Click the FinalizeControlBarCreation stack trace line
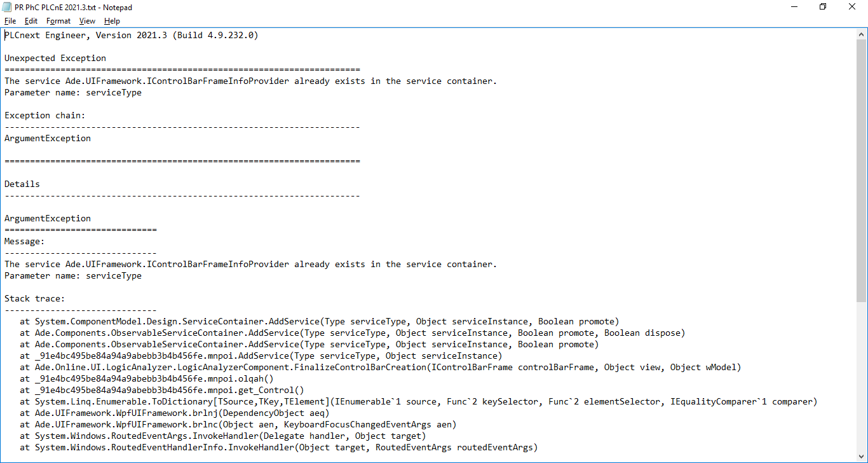The width and height of the screenshot is (868, 463). pos(380,368)
